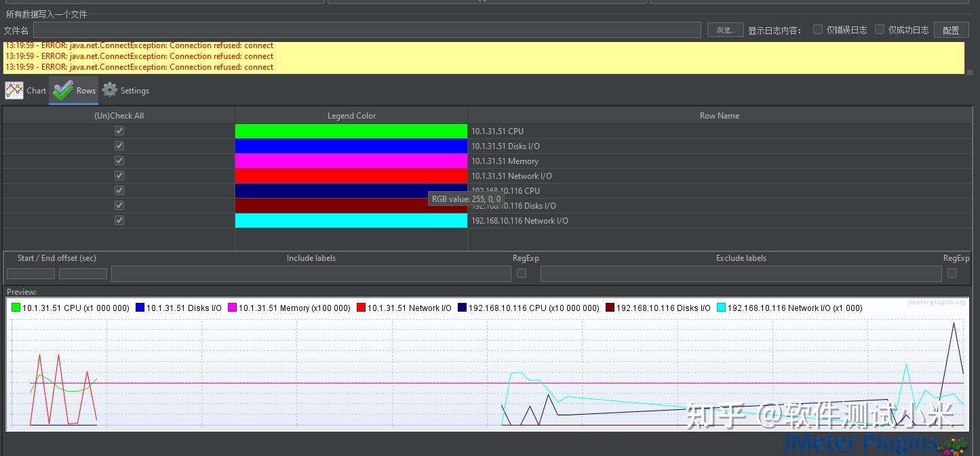Viewport: 980px width, 456px height.
Task: Select the navy swatch for 192.168.10.116 CPU
Action: coord(351,190)
